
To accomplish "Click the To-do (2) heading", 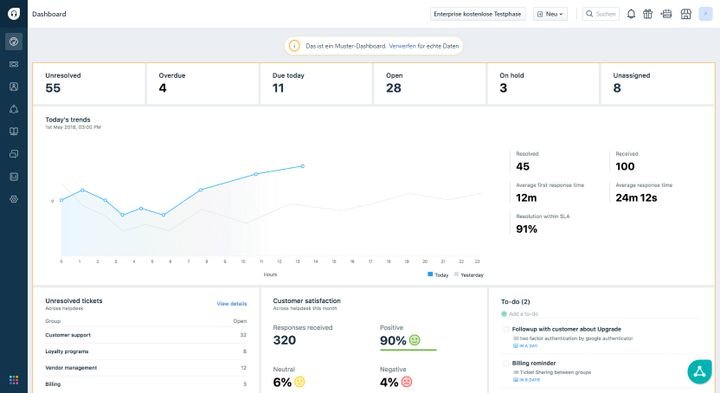I will (x=515, y=302).
